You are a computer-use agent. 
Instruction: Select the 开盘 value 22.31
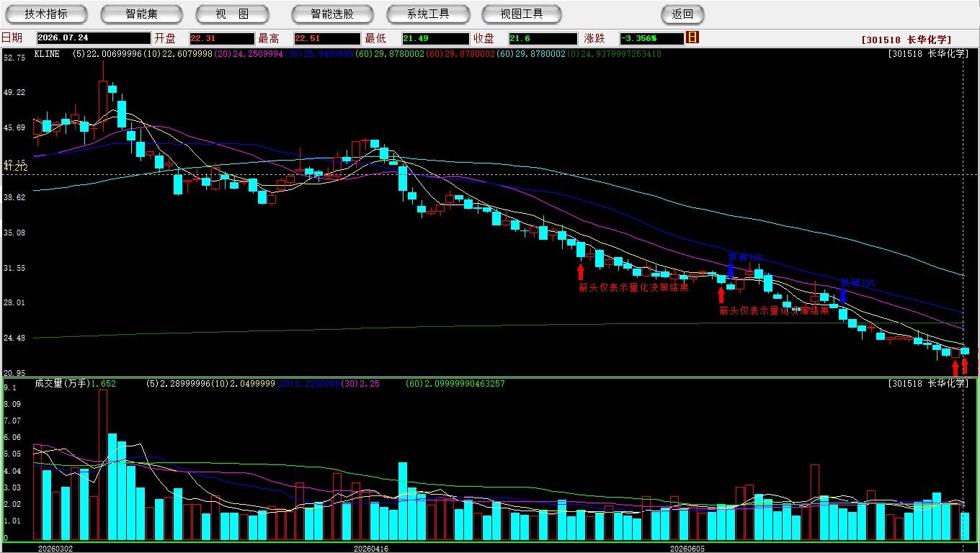coord(221,38)
